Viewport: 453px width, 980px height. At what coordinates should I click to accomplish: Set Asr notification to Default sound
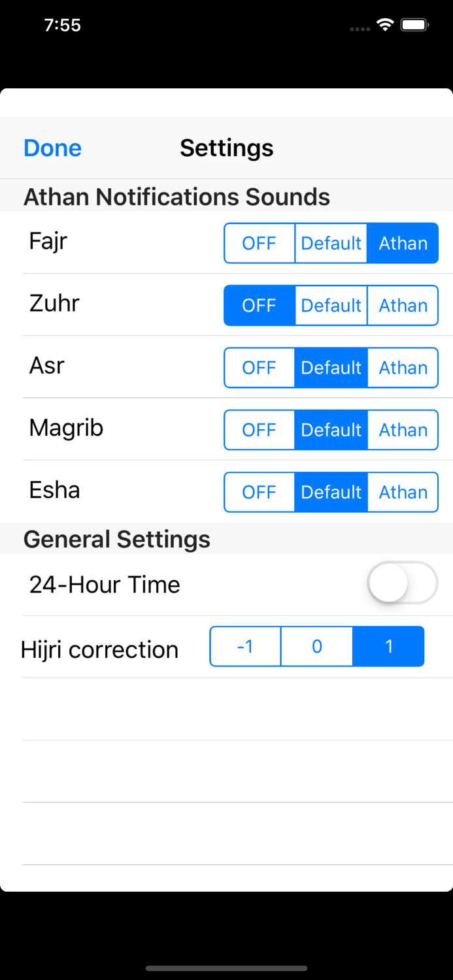click(x=331, y=368)
